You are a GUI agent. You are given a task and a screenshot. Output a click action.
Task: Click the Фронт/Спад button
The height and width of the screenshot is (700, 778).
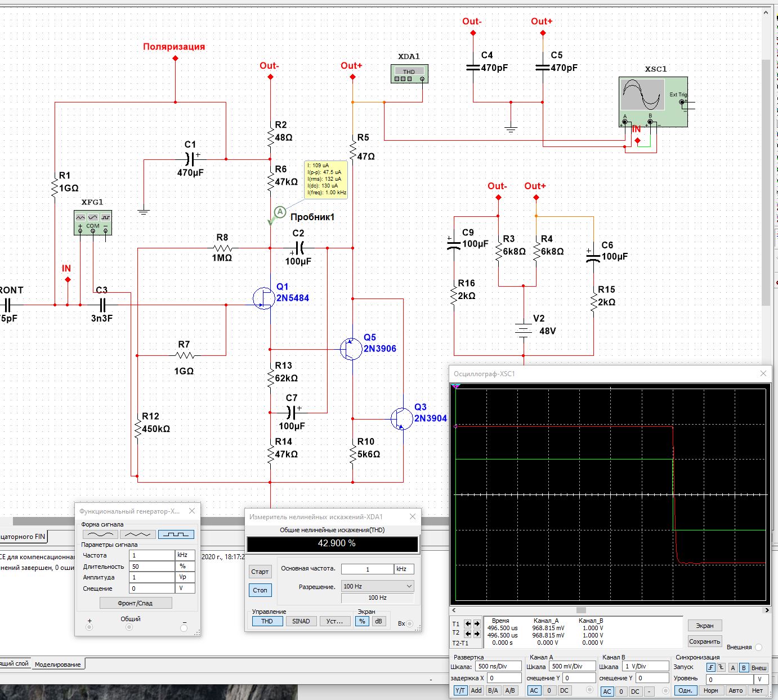point(136,603)
